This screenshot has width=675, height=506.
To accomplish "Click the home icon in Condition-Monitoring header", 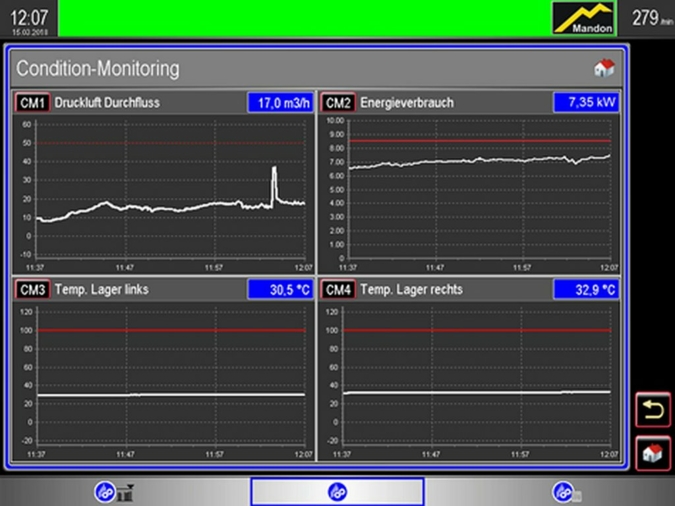I will point(603,69).
